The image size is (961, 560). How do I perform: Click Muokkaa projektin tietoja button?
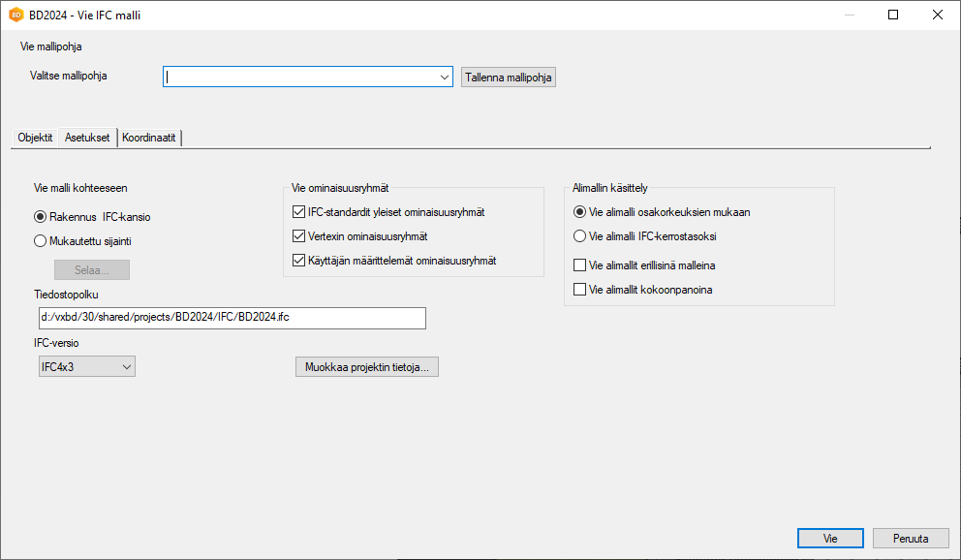366,366
